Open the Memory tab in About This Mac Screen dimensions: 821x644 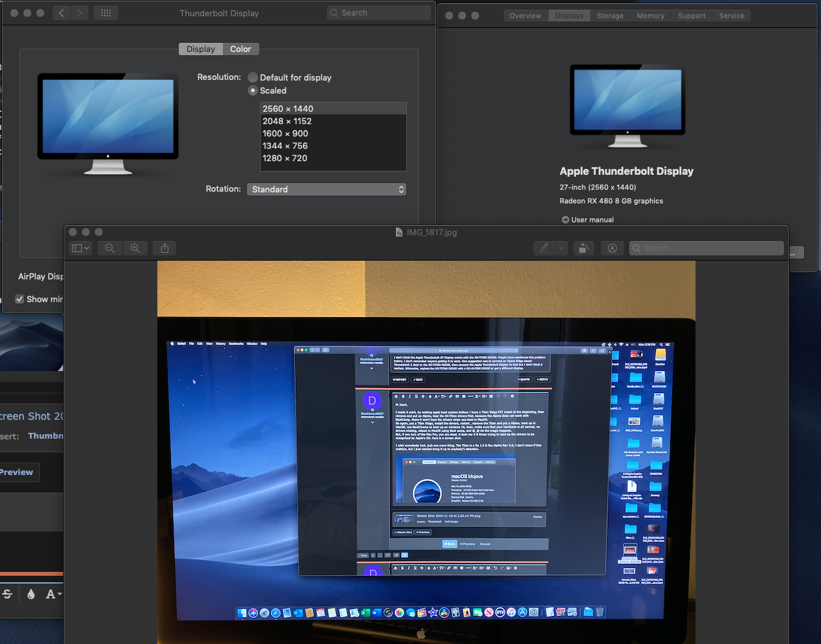pyautogui.click(x=651, y=16)
